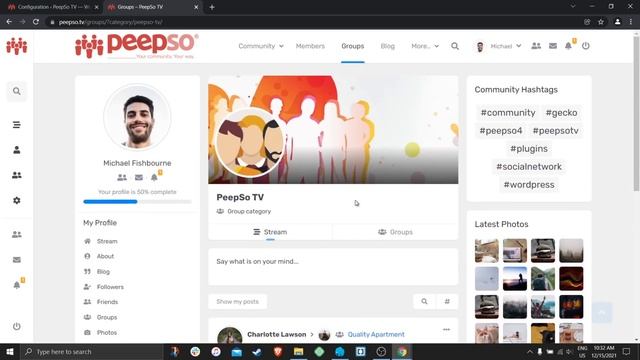Click bell icon under Michael Fishbourne name

[x=154, y=177]
